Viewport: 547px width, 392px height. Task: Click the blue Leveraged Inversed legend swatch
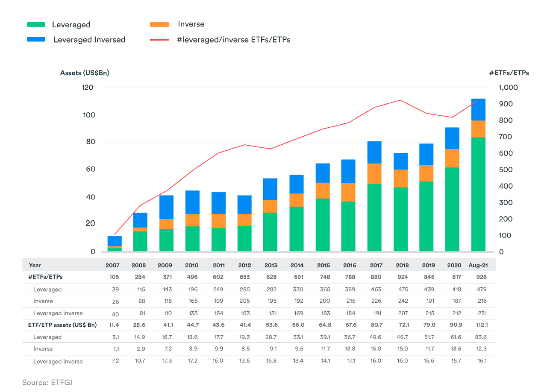pyautogui.click(x=36, y=39)
